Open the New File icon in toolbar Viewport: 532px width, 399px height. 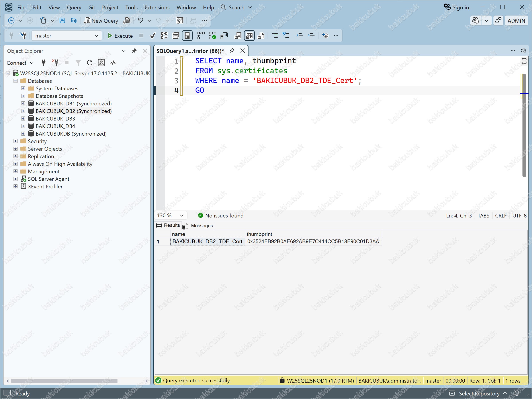coord(43,20)
